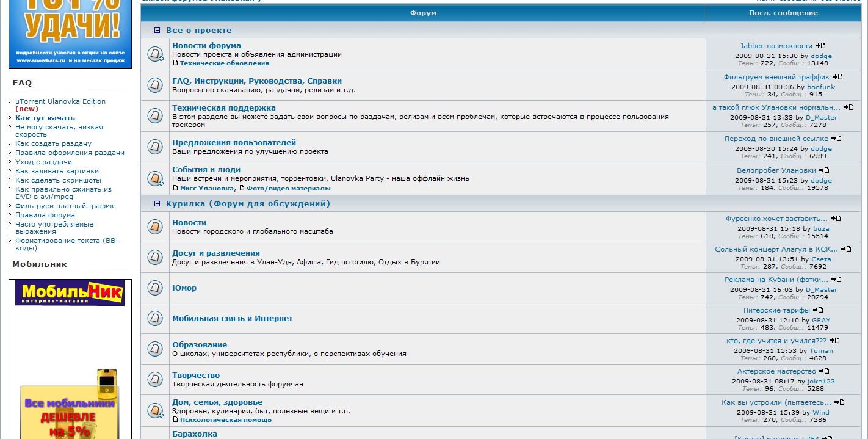868x439 pixels.
Task: Open Часто употребляемые выражения link
Action: (x=54, y=228)
